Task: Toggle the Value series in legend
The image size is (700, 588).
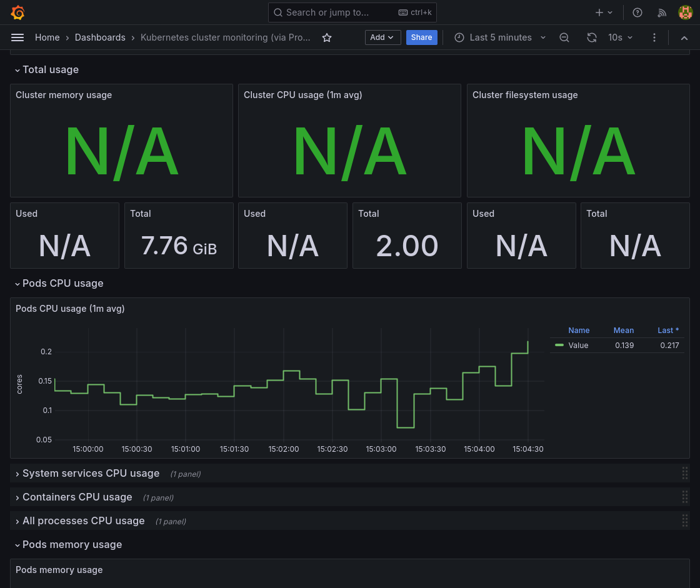Action: (578, 346)
